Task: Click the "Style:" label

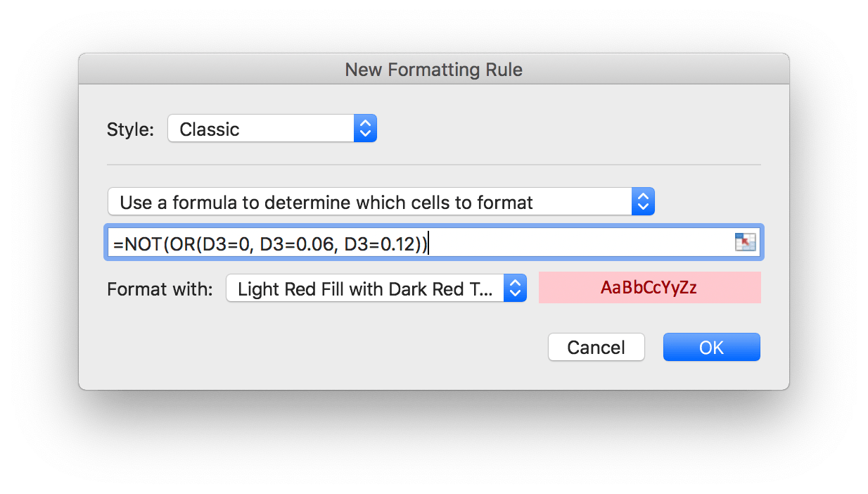Action: [130, 129]
